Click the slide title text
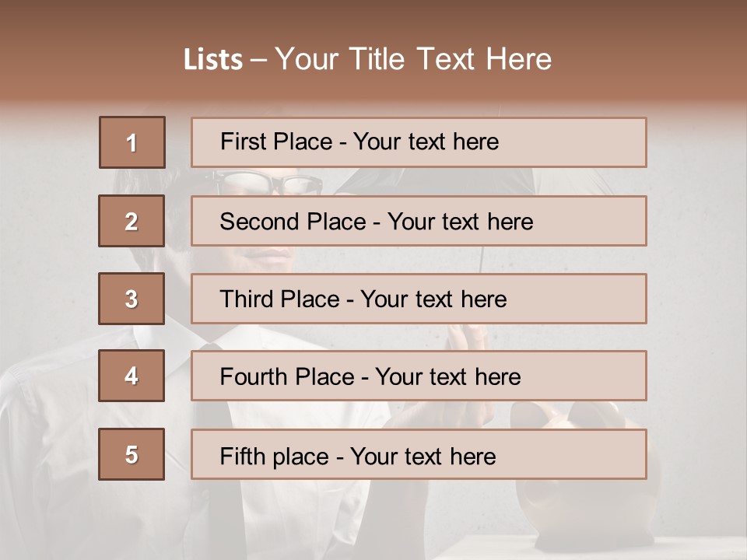This screenshot has width=747, height=560. pyautogui.click(x=367, y=59)
